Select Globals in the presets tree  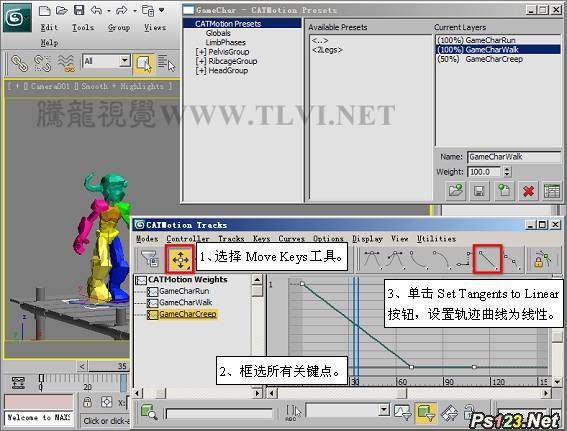point(218,33)
